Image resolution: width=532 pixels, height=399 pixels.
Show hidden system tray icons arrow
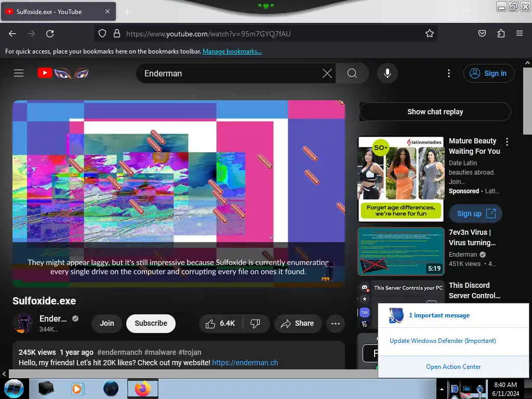(x=442, y=389)
